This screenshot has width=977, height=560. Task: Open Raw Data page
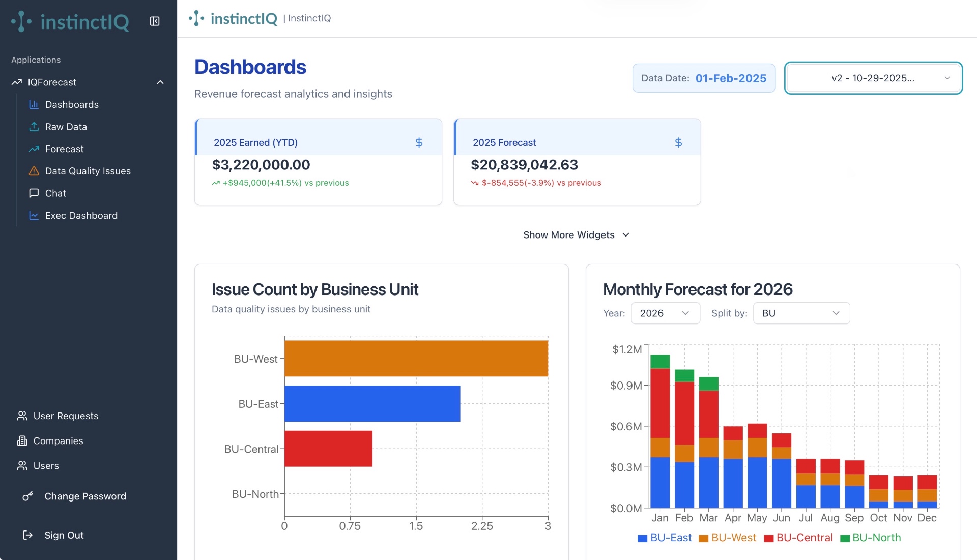(x=66, y=127)
